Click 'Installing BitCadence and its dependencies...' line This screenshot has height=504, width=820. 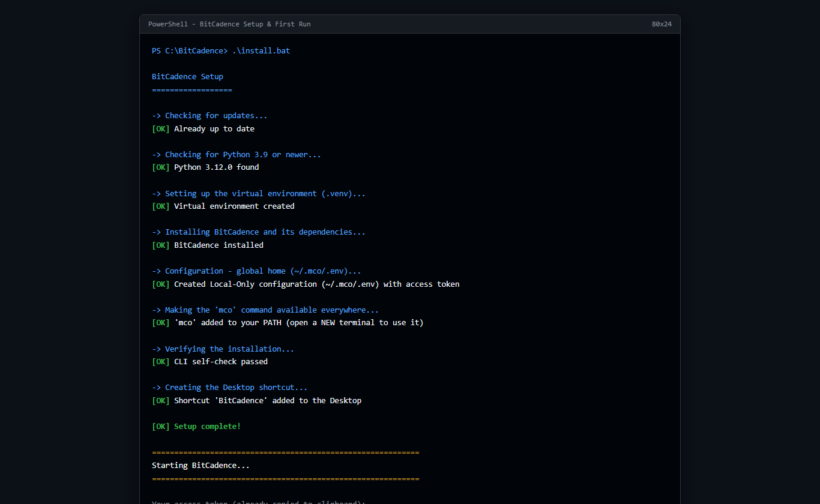(x=259, y=232)
